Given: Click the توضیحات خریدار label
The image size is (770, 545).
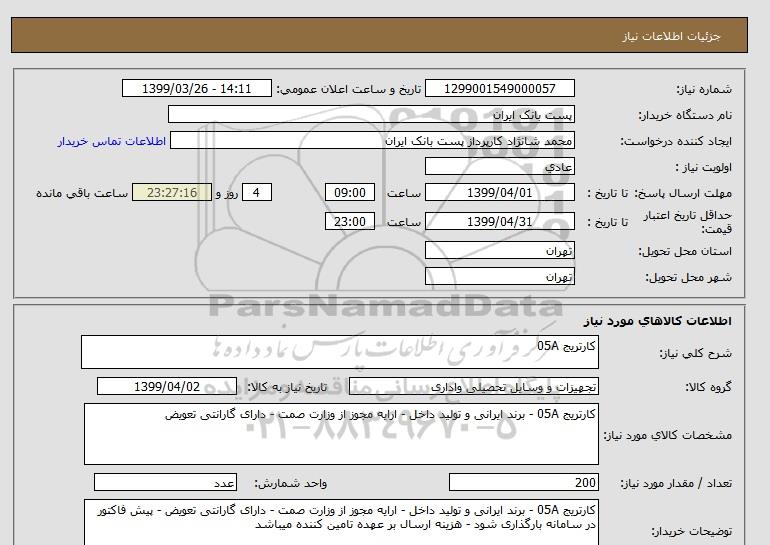Looking at the screenshot, I should (x=691, y=531).
